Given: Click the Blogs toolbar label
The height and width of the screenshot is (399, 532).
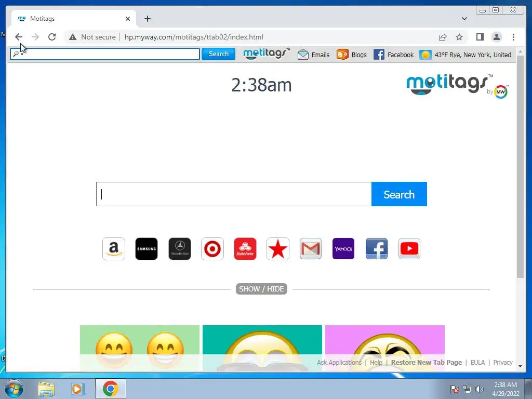Looking at the screenshot, I should click(359, 55).
